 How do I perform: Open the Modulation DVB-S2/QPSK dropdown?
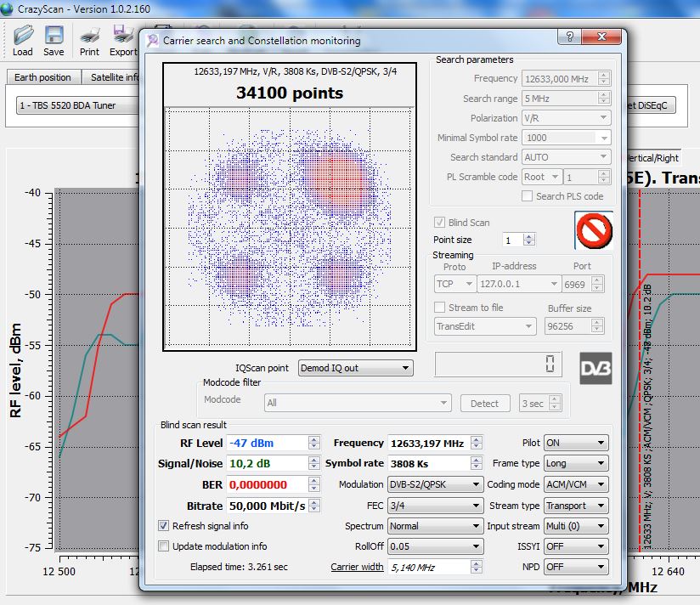435,484
